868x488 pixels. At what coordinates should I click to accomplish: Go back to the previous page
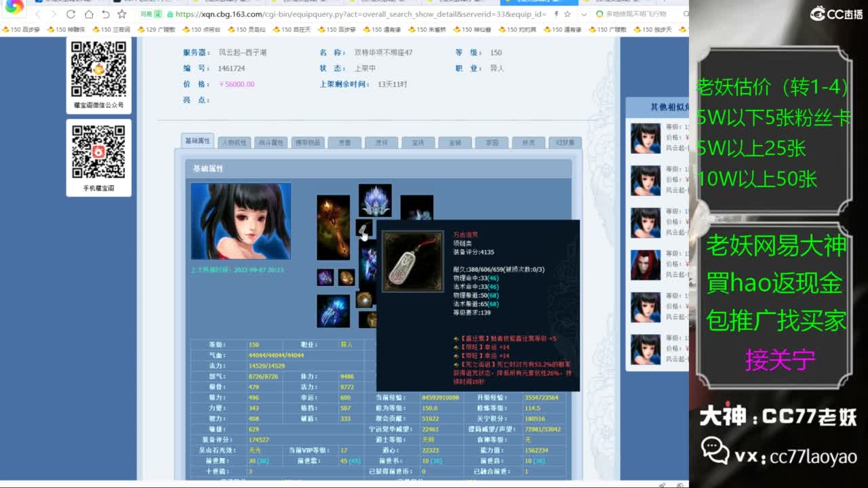tap(37, 14)
